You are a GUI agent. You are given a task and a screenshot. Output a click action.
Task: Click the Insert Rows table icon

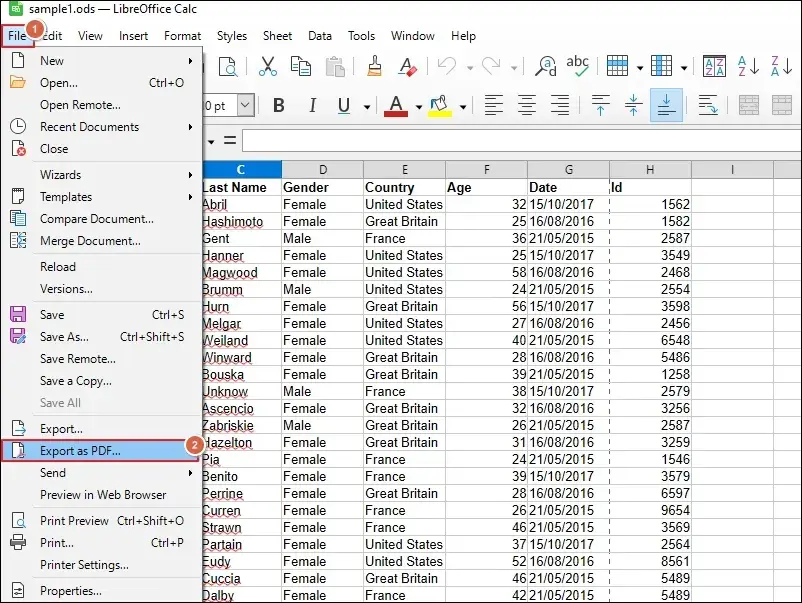coord(617,66)
